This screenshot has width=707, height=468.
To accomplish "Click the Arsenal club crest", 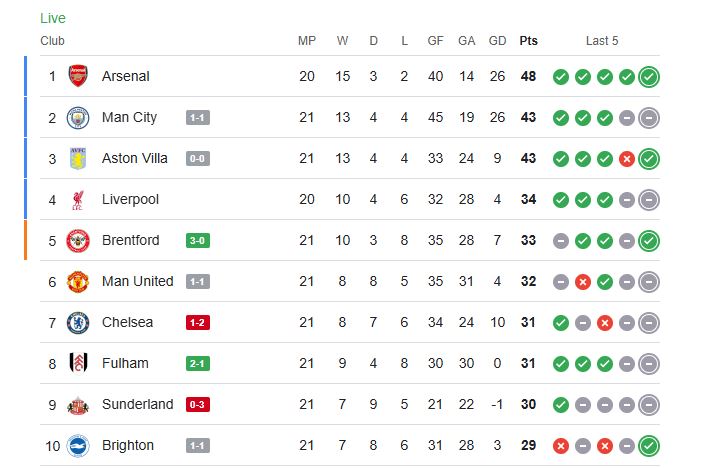I will click(x=78, y=76).
